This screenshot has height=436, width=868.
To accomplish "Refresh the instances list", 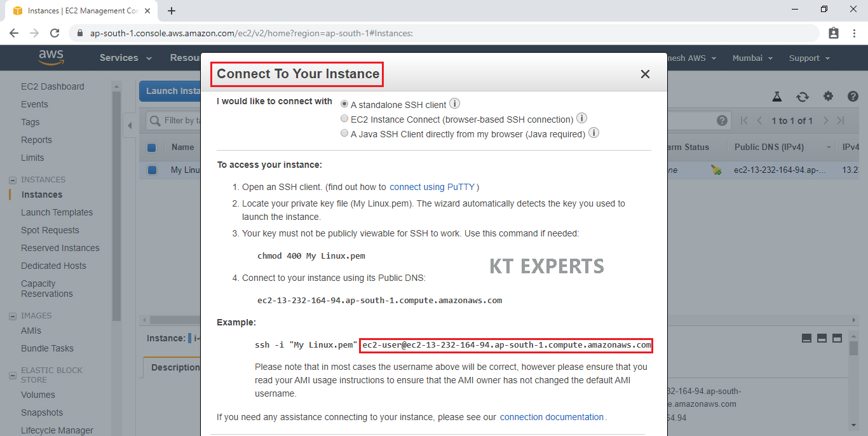I will (x=803, y=97).
